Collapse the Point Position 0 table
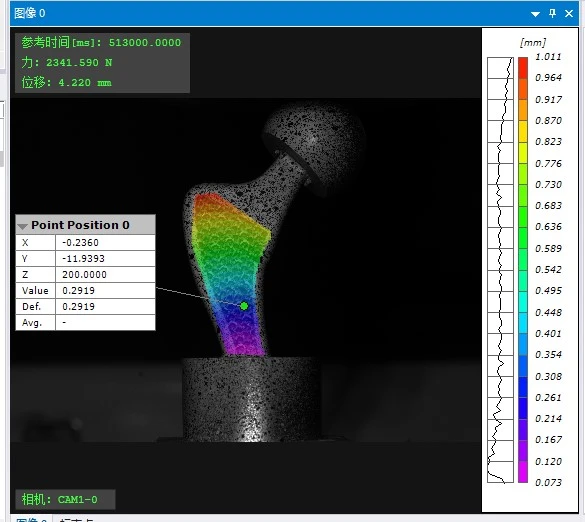 pos(22,226)
